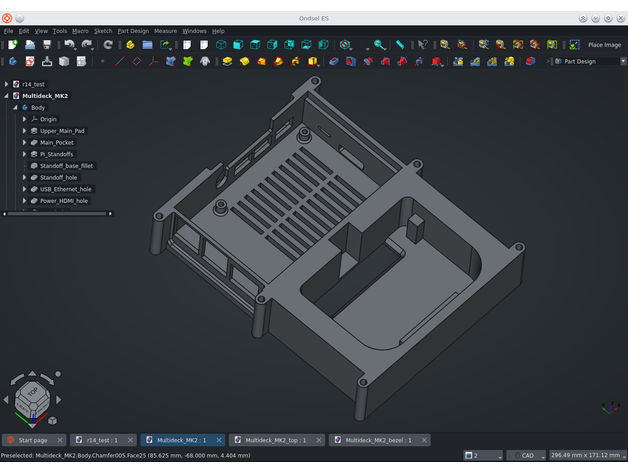Screen dimensions: 628x472
Task: Click the New document icon
Action: 12,45
